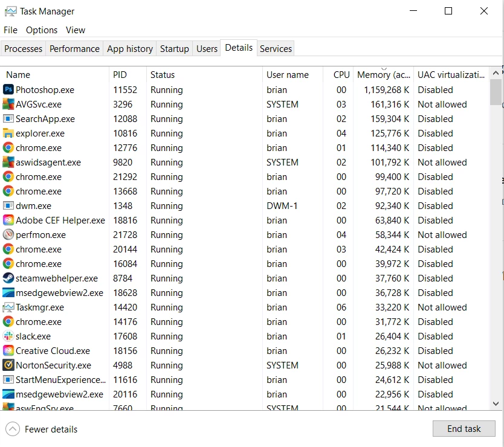This screenshot has height=447, width=504.
Task: Switch to the Users tab
Action: pos(207,49)
